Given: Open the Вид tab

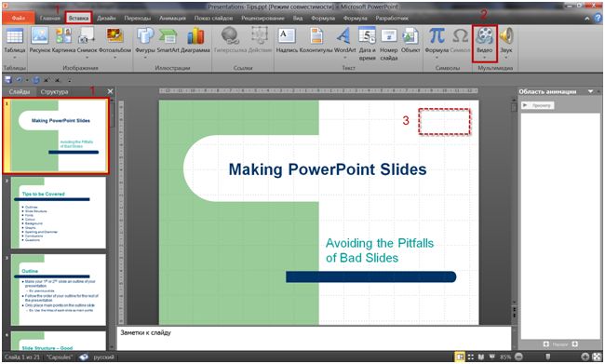Looking at the screenshot, I should tap(298, 18).
